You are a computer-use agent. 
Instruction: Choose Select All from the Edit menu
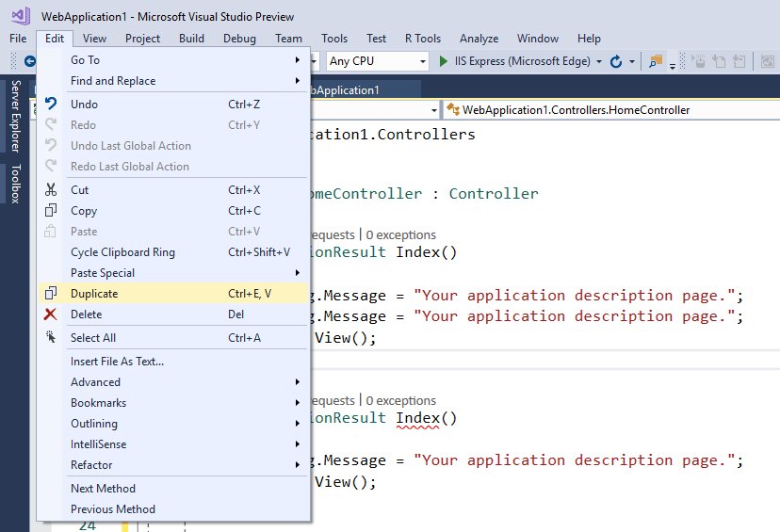(x=172, y=338)
